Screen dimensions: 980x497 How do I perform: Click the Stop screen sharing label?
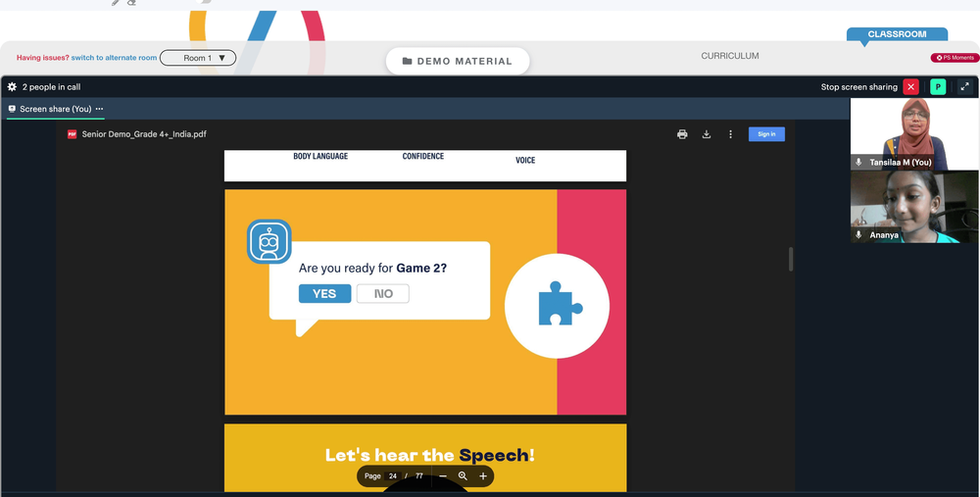(858, 87)
